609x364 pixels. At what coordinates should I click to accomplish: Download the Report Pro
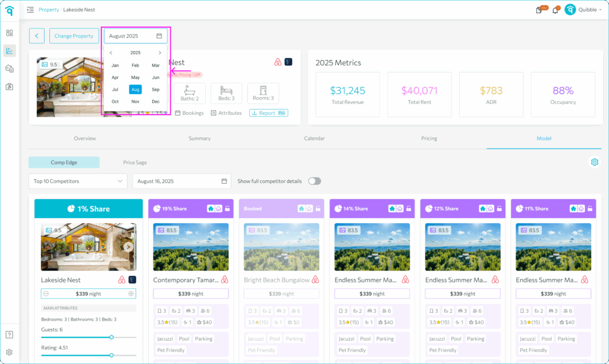[x=268, y=113]
